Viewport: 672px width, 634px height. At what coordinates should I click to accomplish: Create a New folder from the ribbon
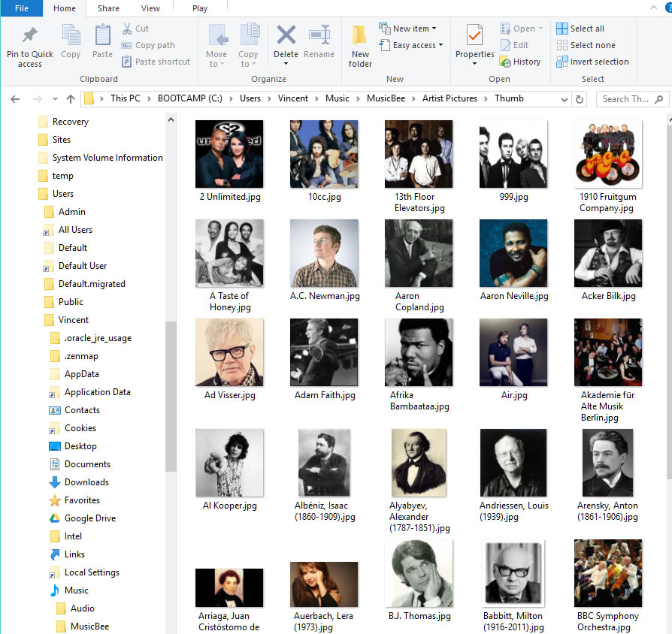pyautogui.click(x=359, y=46)
